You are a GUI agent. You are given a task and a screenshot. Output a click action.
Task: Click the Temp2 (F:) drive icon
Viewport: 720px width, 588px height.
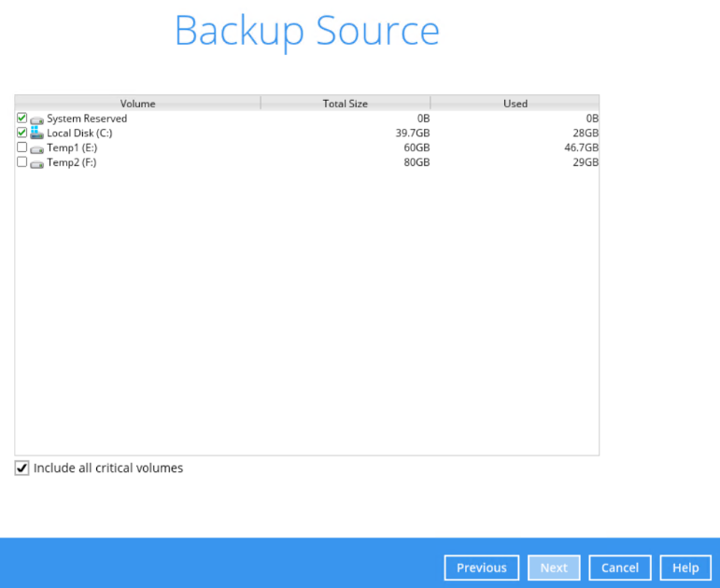click(36, 163)
